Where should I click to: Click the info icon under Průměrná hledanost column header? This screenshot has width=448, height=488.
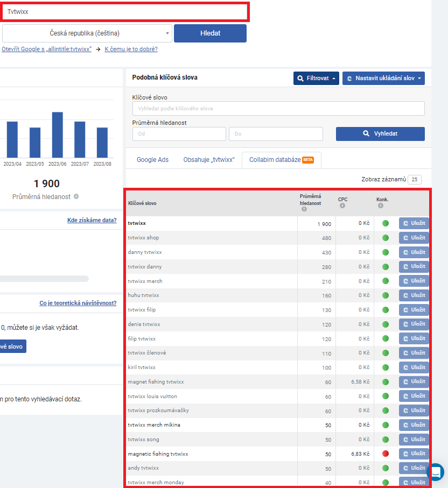[304, 209]
